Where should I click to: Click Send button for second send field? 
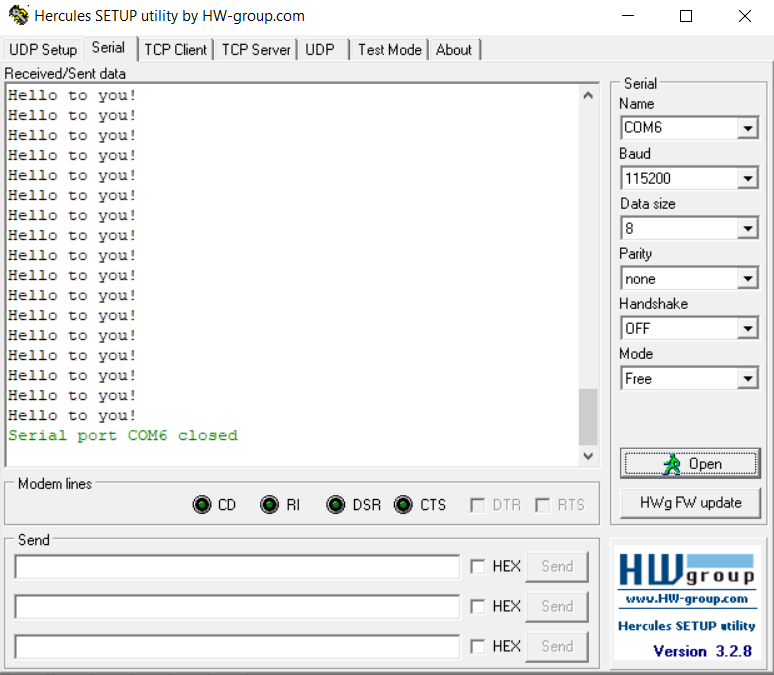click(557, 606)
